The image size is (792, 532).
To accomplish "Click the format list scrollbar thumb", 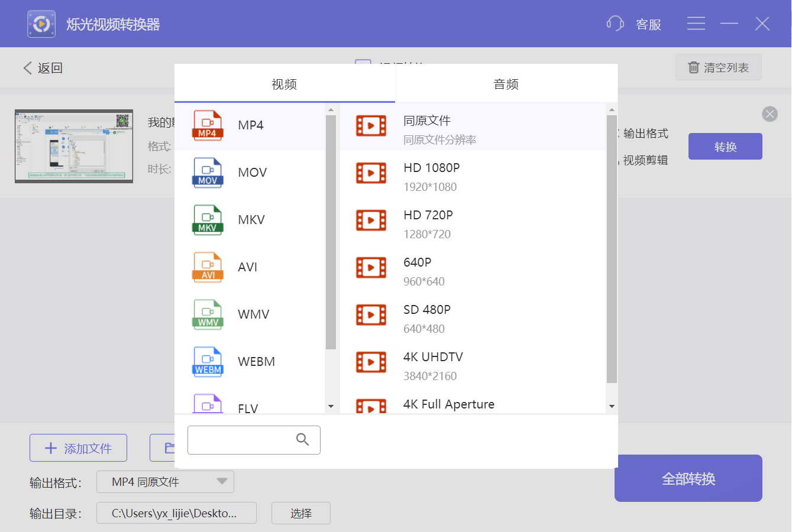I will (331, 232).
